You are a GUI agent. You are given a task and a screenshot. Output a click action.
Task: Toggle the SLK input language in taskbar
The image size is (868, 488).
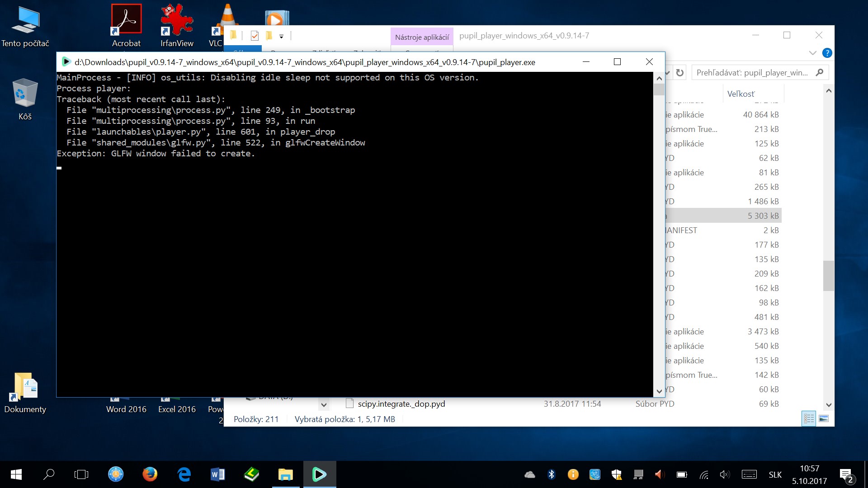click(x=774, y=474)
